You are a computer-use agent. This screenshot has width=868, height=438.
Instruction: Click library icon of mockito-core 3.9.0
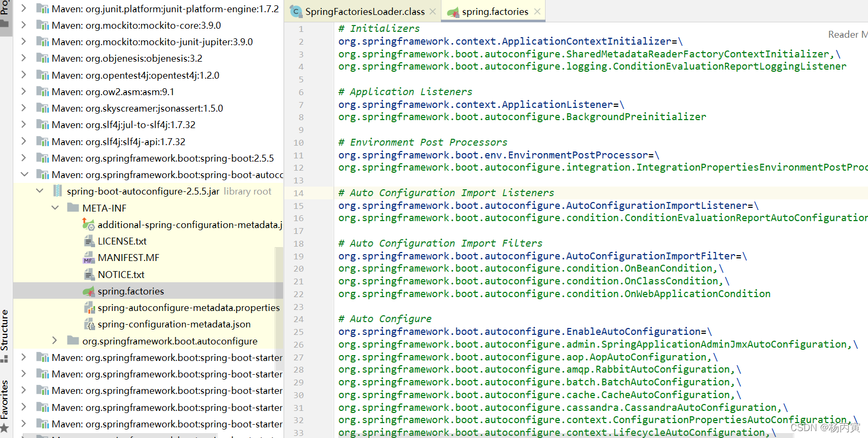pos(42,25)
